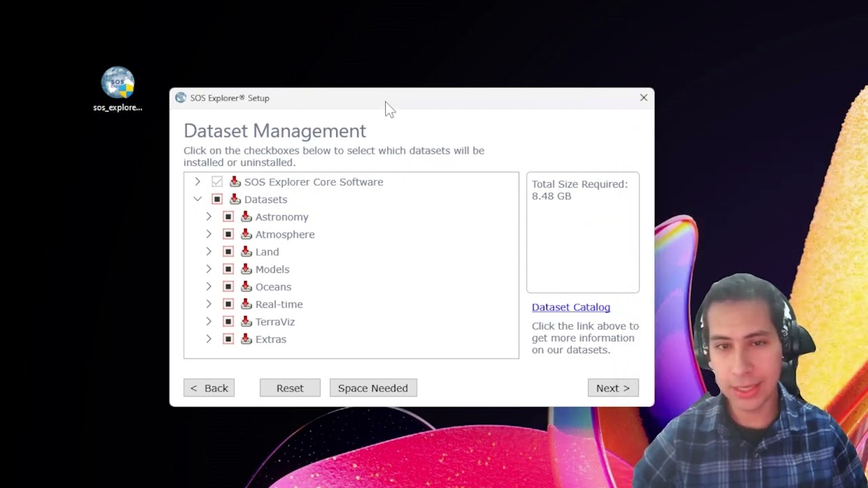Click the download icon next to Astronomy

(x=247, y=217)
